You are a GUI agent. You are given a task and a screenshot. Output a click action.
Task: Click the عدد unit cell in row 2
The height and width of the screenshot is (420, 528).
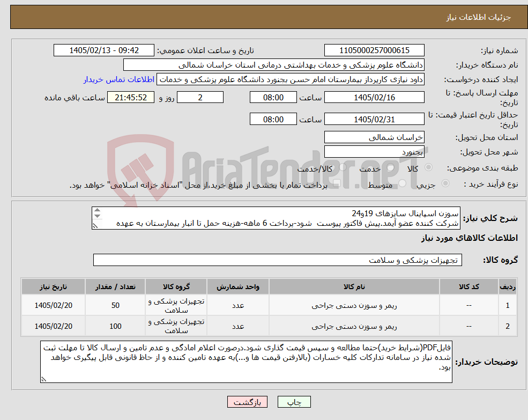pyautogui.click(x=238, y=326)
